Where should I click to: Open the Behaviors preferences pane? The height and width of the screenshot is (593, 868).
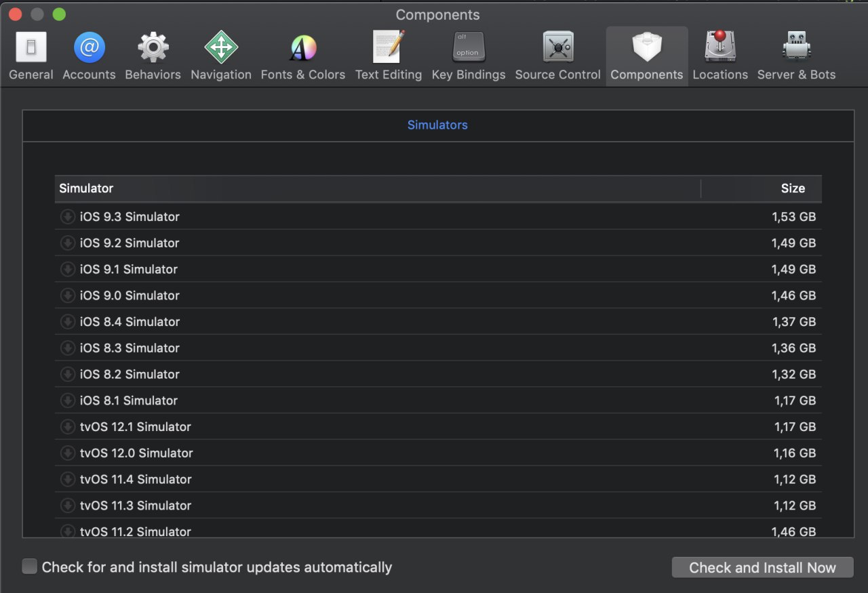[153, 56]
